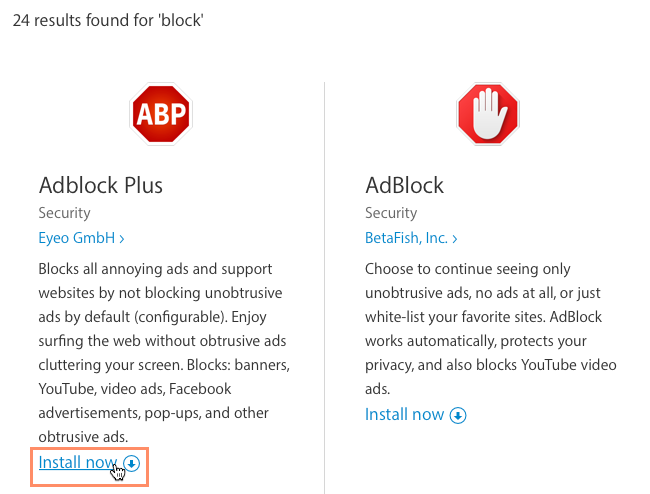Click the '24 results found' header text
Image resolution: width=650 pixels, height=494 pixels.
pos(80,20)
